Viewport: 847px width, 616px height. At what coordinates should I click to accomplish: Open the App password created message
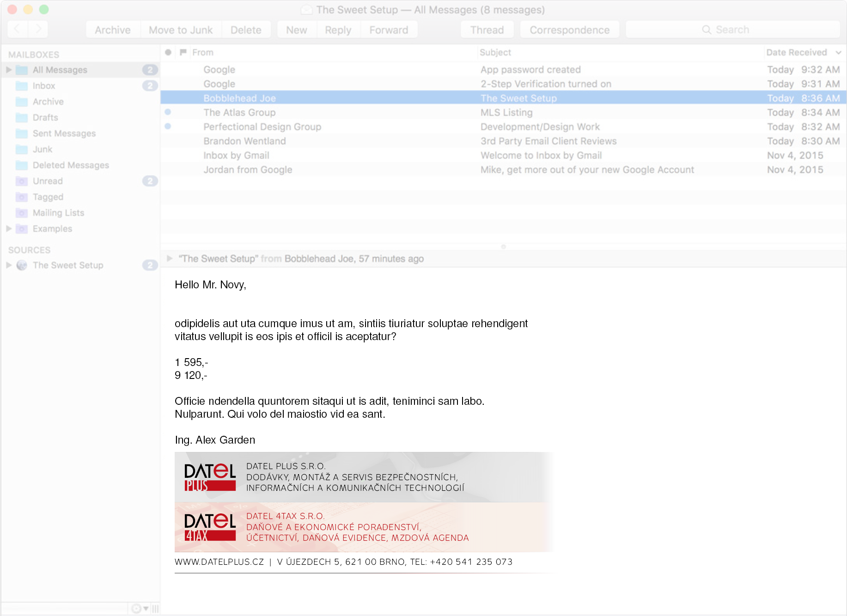(x=503, y=70)
